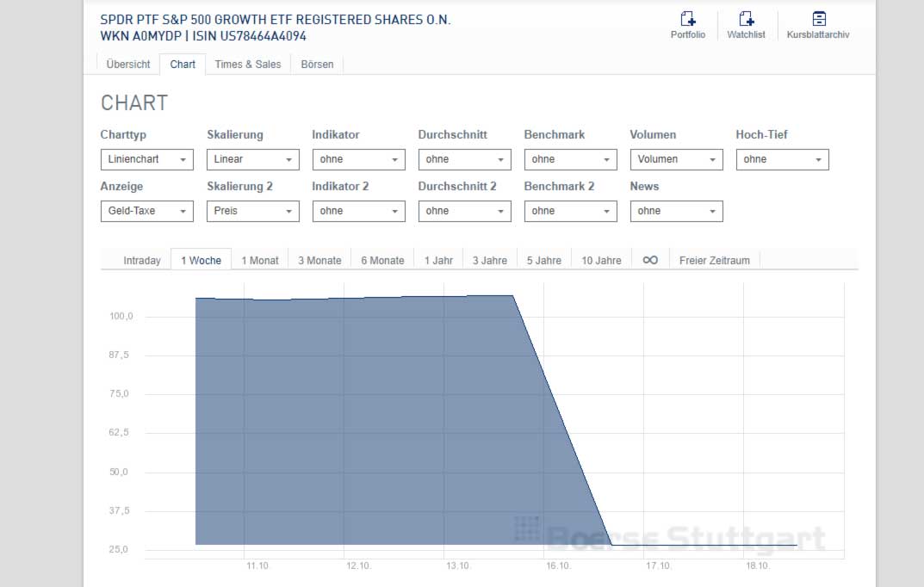
Task: Switch to the Übersicht tab
Action: click(x=128, y=65)
